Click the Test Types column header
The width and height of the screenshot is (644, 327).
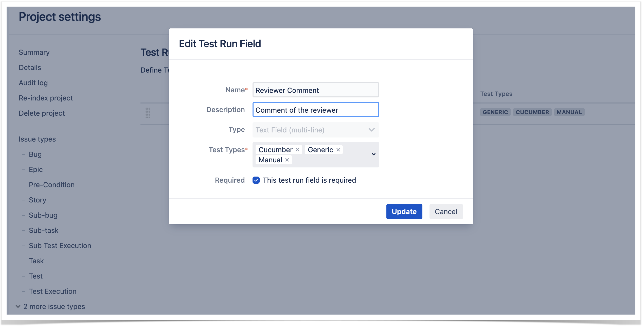coord(496,94)
